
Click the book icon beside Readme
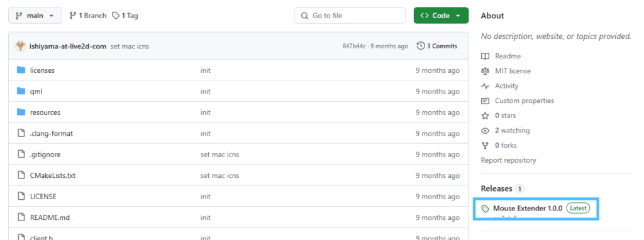(x=485, y=56)
